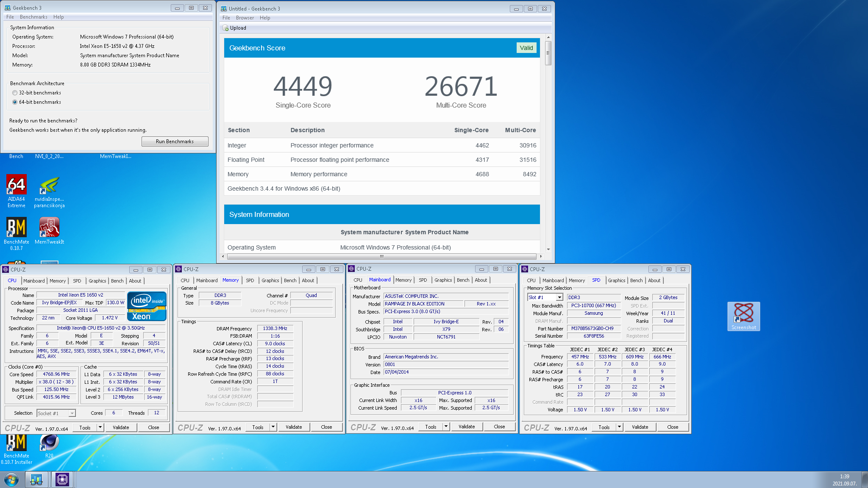
Task: Click the first CPU-Z window title icon
Action: click(x=6, y=269)
